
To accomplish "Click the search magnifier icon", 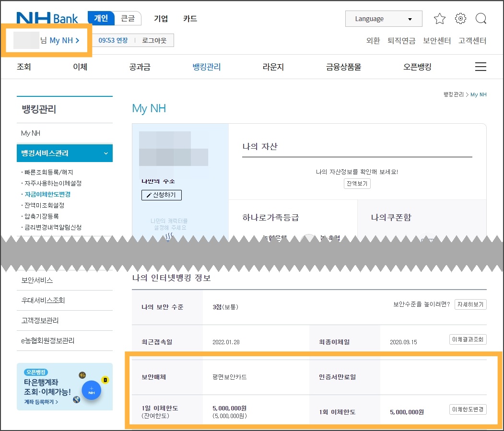I will click(481, 19).
